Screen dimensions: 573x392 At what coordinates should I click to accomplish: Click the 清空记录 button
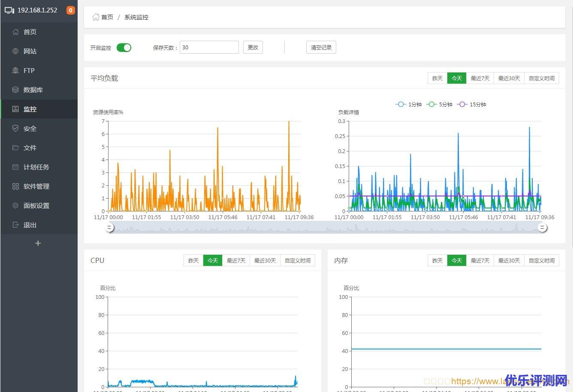tap(321, 47)
